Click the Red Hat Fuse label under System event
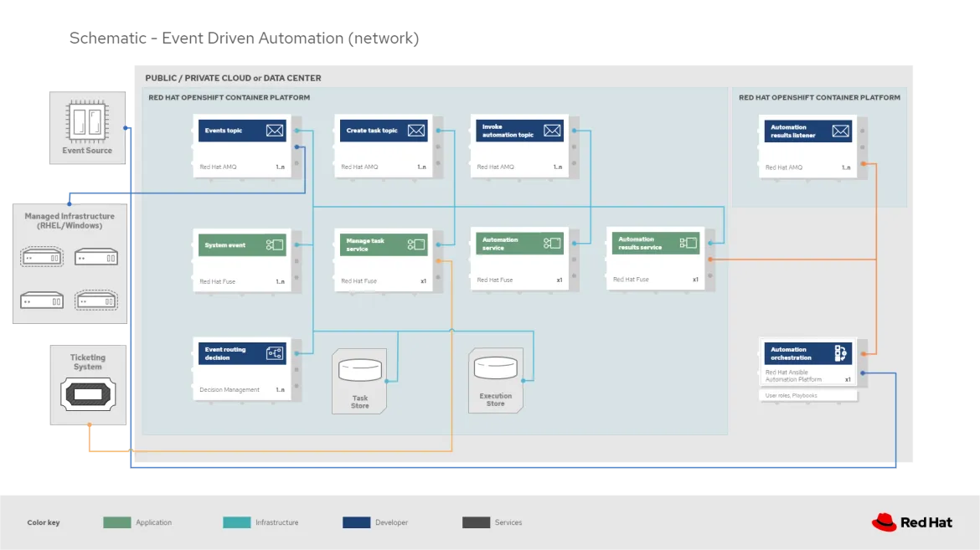The width and height of the screenshot is (980, 550). pyautogui.click(x=218, y=281)
